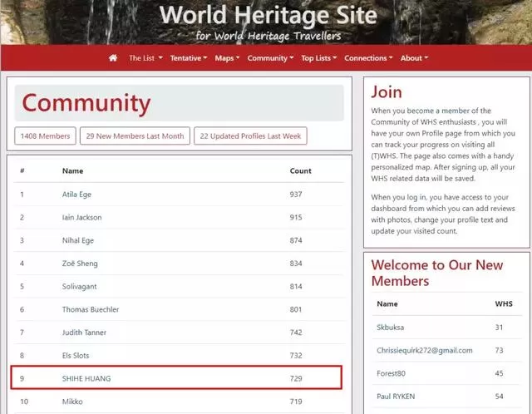This screenshot has height=414, width=532.
Task: Open the About dropdown menu
Action: 414,58
